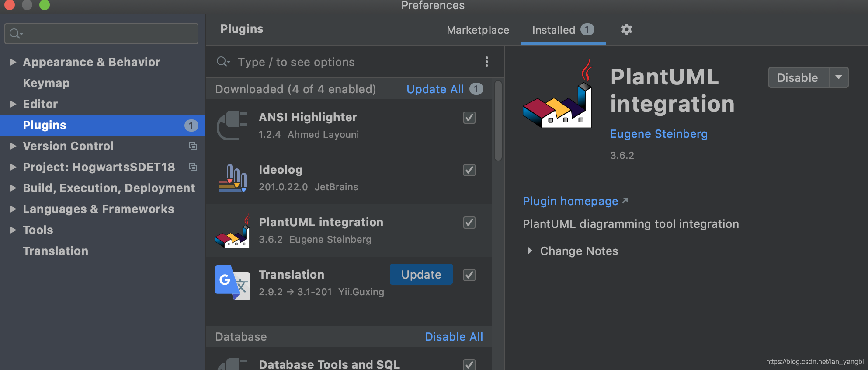This screenshot has height=370, width=868.
Task: Click the plugin list vertical scrollbar
Action: (x=498, y=121)
